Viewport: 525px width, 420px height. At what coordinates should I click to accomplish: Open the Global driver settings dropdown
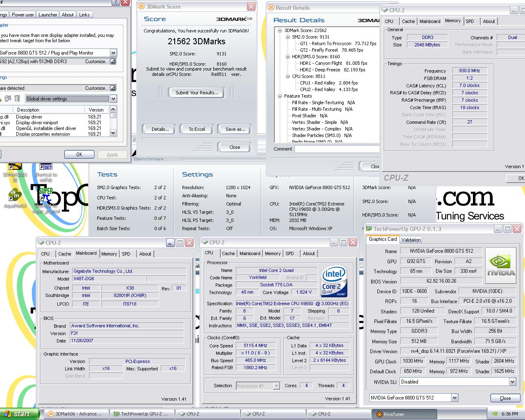pyautogui.click(x=113, y=99)
